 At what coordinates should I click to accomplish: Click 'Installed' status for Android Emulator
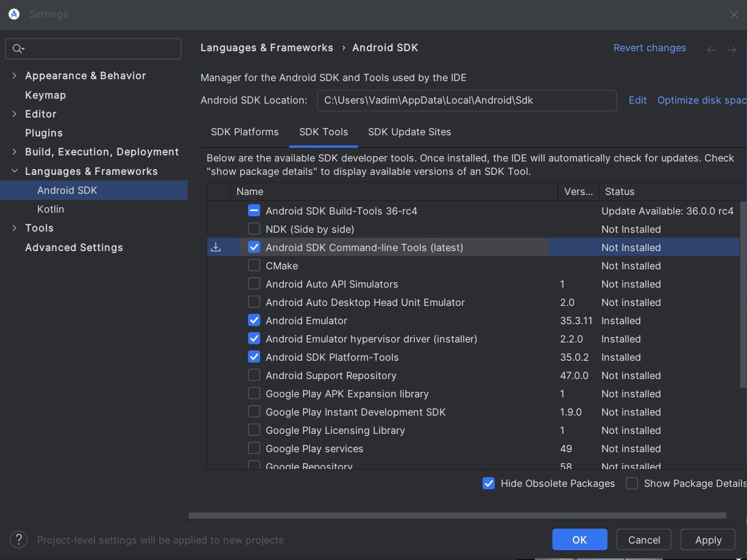point(621,321)
